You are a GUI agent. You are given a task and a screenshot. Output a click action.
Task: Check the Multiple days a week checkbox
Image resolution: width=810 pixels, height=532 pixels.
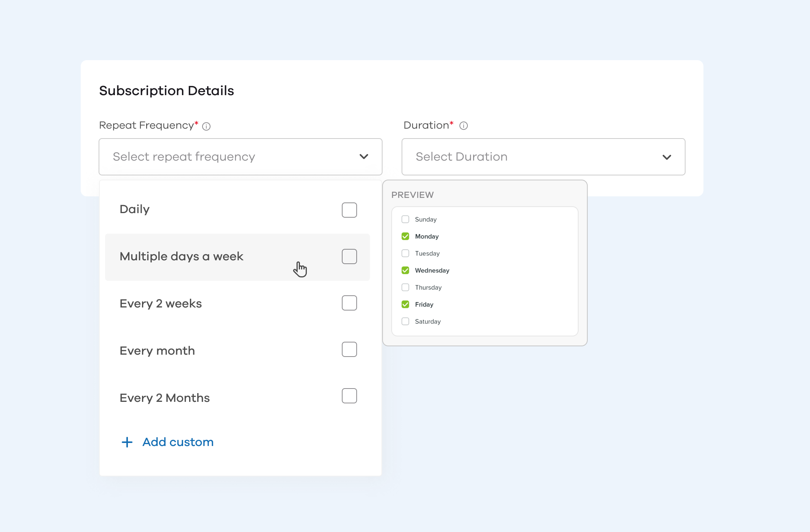coord(349,256)
